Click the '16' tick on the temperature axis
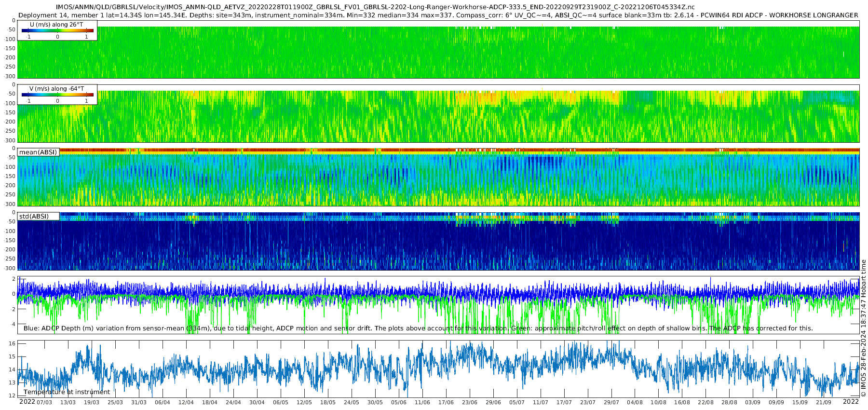 click(13, 343)
